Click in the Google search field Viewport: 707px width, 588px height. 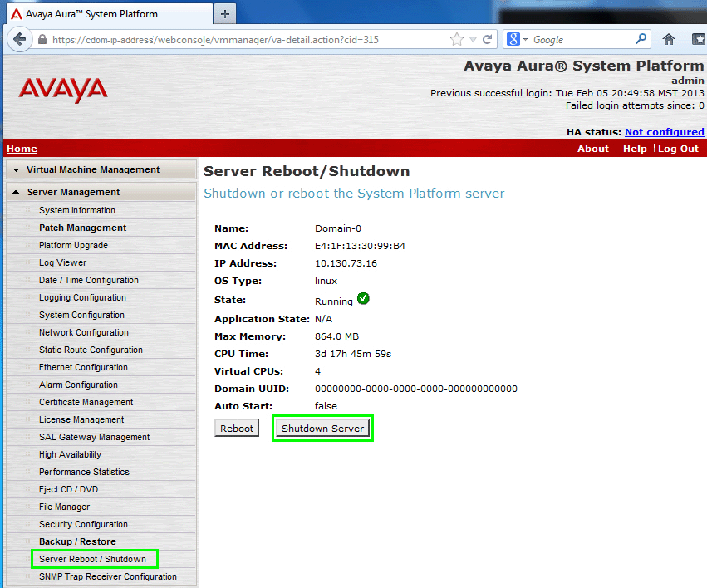tap(582, 40)
